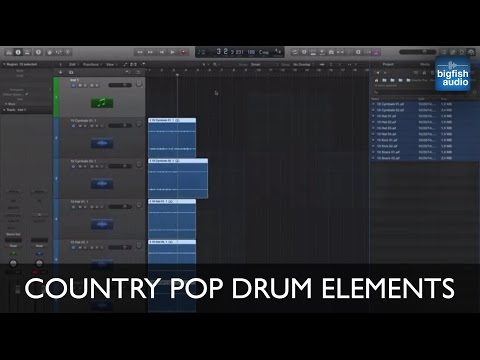Mute the Inst 1 track
Viewport: 480px width, 360px height.
[80, 86]
